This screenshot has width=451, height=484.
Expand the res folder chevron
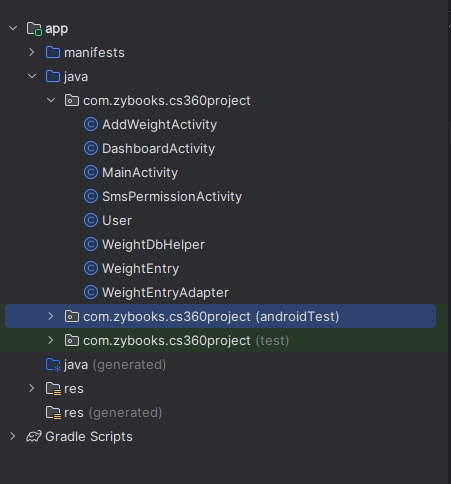pyautogui.click(x=32, y=388)
